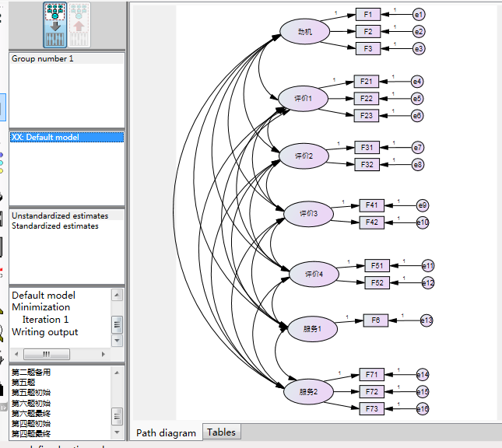Switch to the Path diagram tab

coord(166,433)
